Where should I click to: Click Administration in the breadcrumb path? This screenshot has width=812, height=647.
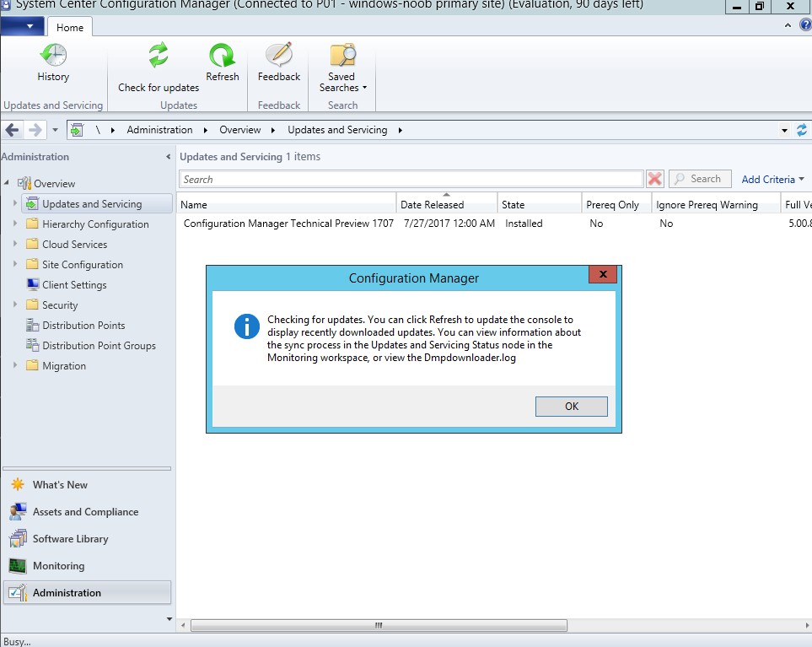[159, 130]
